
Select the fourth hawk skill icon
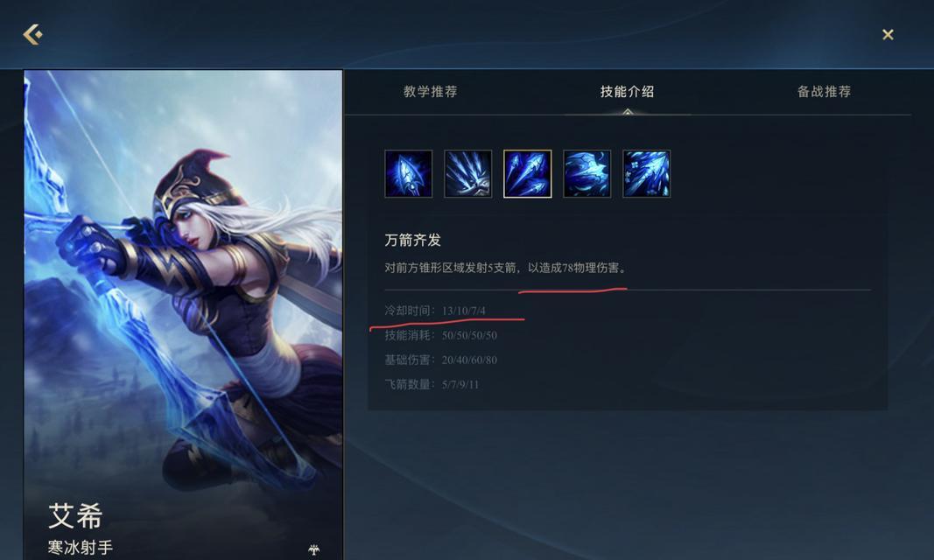click(x=587, y=174)
